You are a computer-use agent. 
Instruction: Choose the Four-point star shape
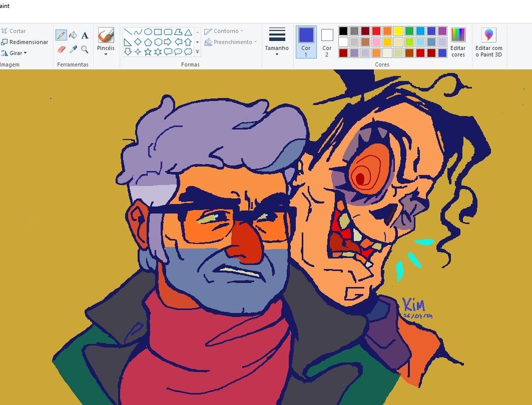(138, 52)
